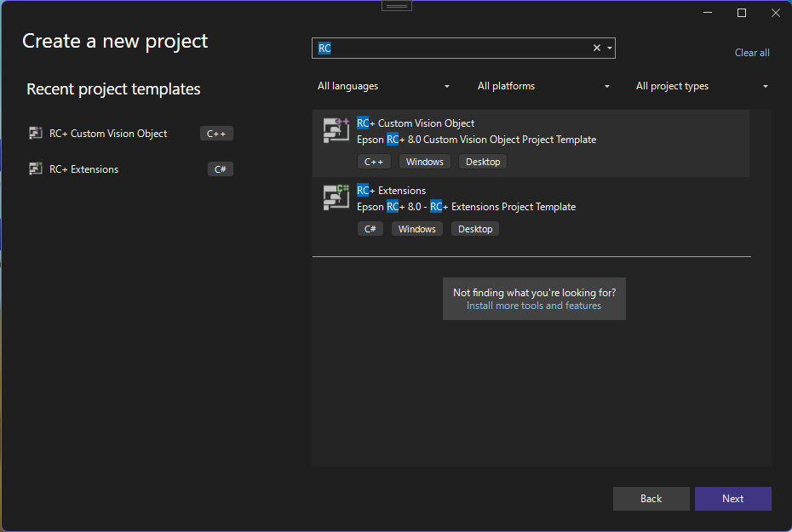The height and width of the screenshot is (532, 792).
Task: Open Install more tools and features link
Action: click(x=534, y=306)
